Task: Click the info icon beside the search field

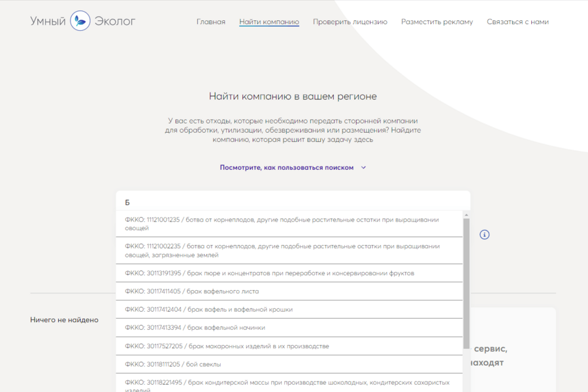Action: 484,235
